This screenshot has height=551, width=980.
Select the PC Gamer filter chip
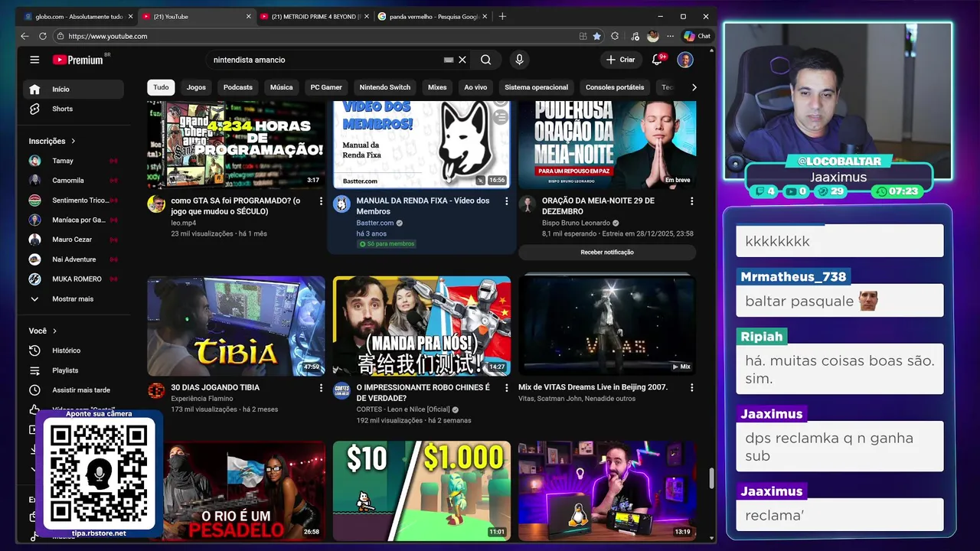click(x=326, y=87)
